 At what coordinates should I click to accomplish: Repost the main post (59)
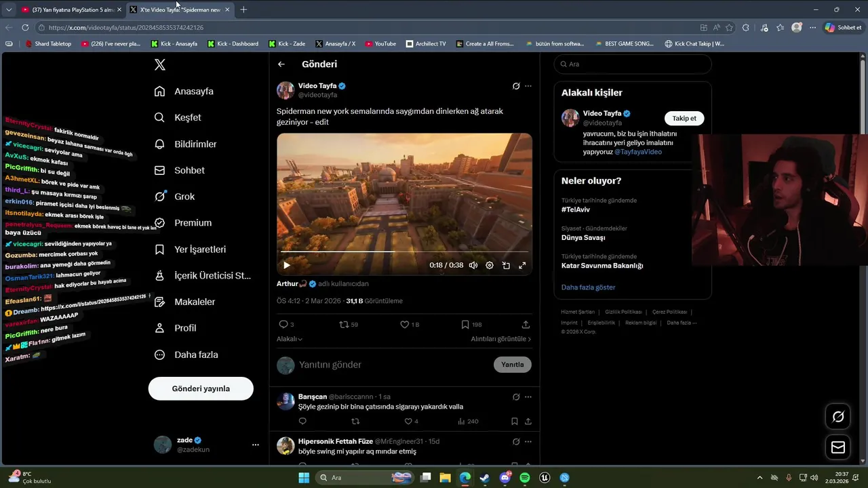349,325
